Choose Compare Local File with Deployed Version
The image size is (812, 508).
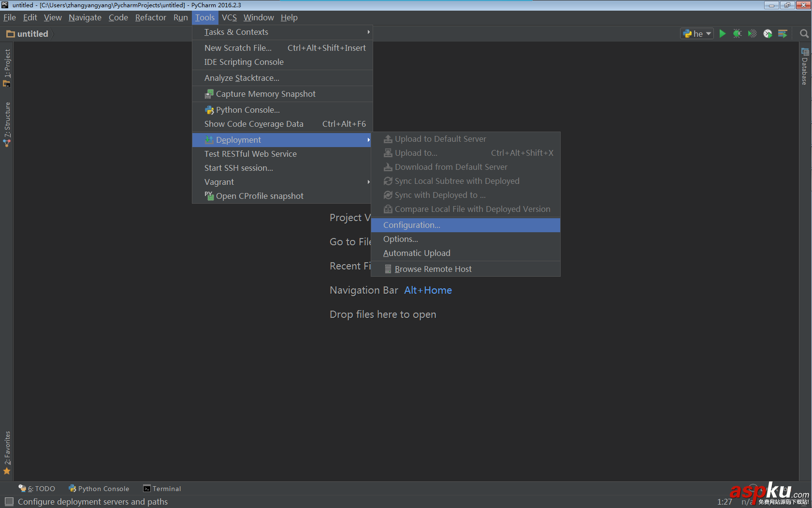(x=465, y=209)
